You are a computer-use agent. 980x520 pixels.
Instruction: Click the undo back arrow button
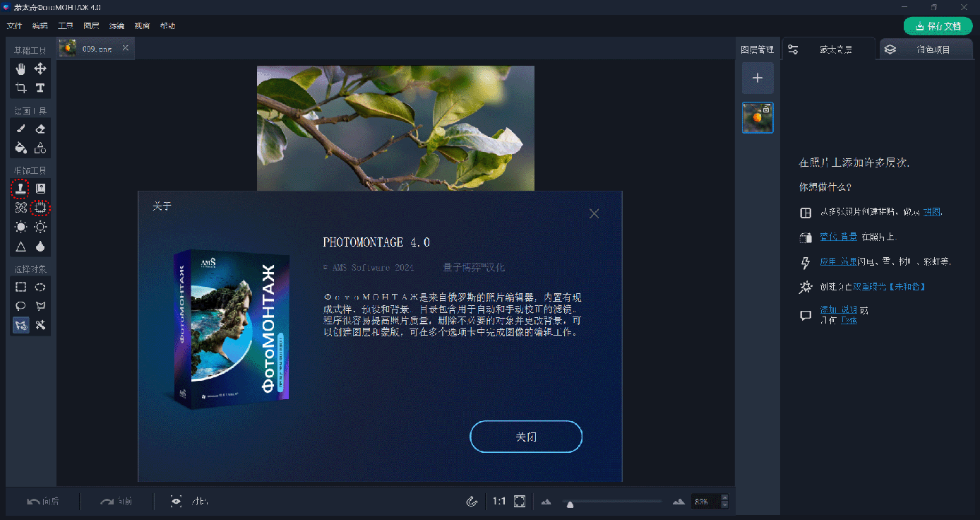pos(43,502)
